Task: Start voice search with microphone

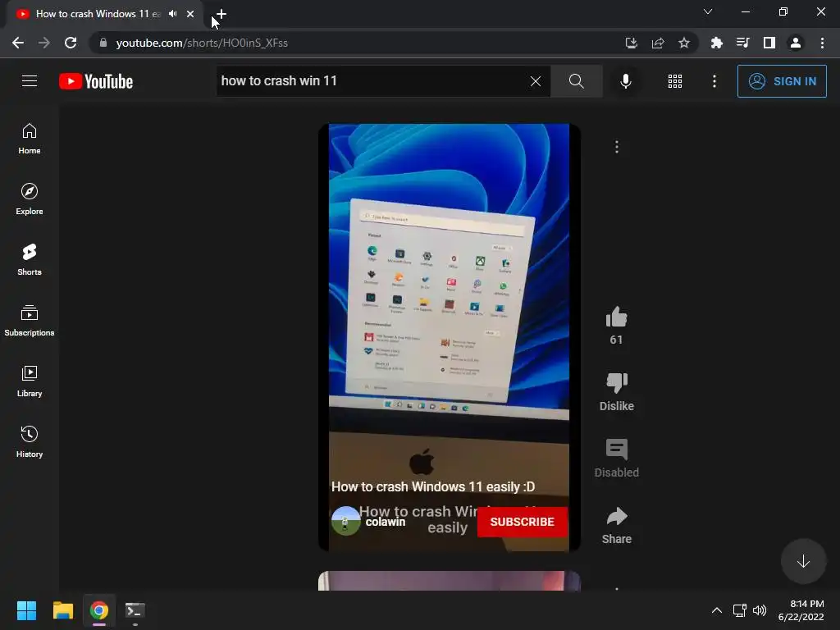Action: (625, 81)
